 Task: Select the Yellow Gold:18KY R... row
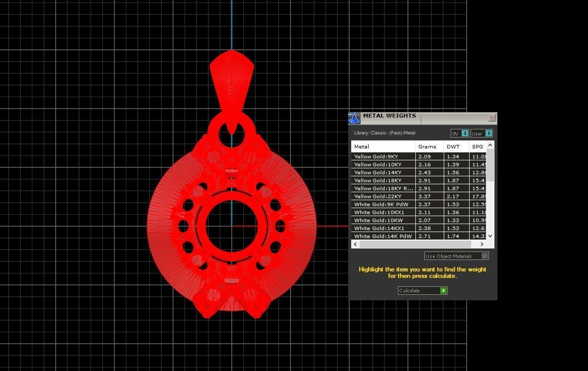(x=418, y=189)
